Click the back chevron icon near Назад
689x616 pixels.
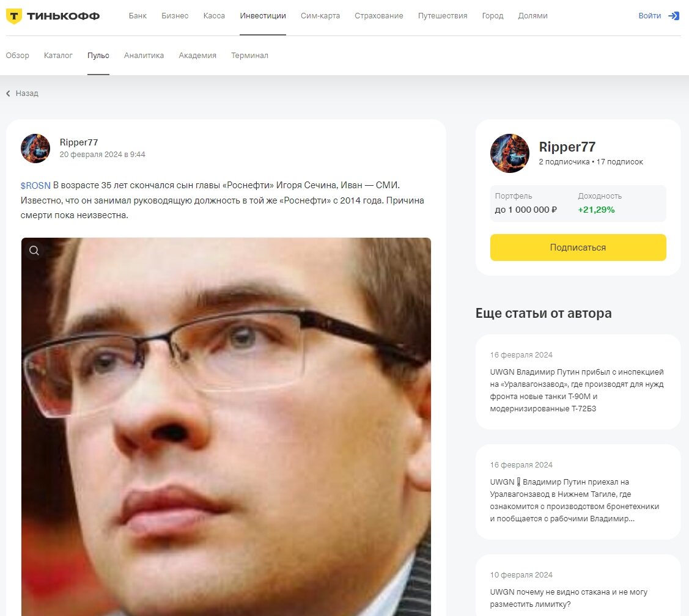click(8, 93)
